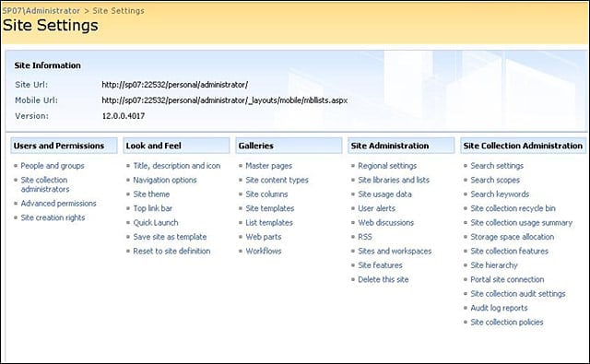
Task: Open Site features
Action: tap(380, 265)
